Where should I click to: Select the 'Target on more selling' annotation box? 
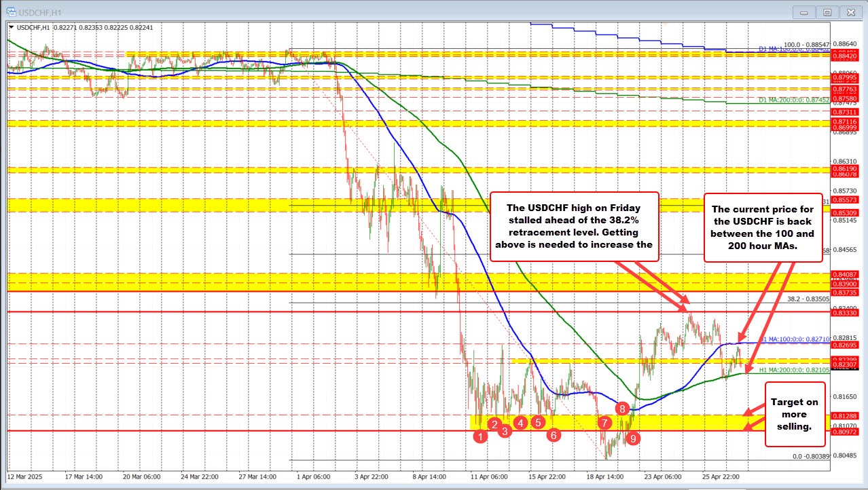click(796, 414)
